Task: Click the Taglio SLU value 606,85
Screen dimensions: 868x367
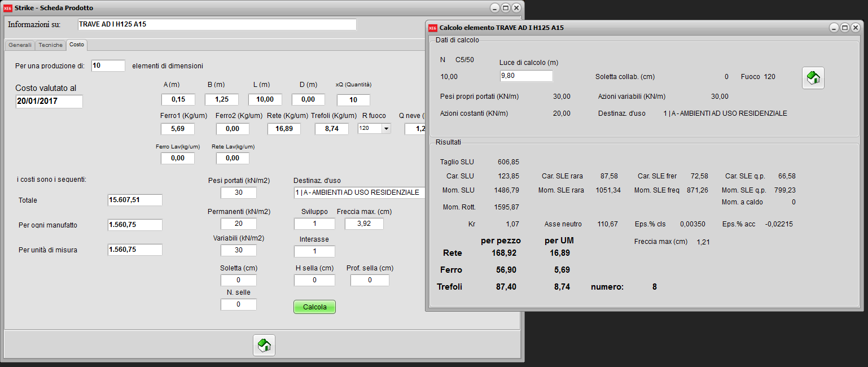Action: click(x=508, y=161)
